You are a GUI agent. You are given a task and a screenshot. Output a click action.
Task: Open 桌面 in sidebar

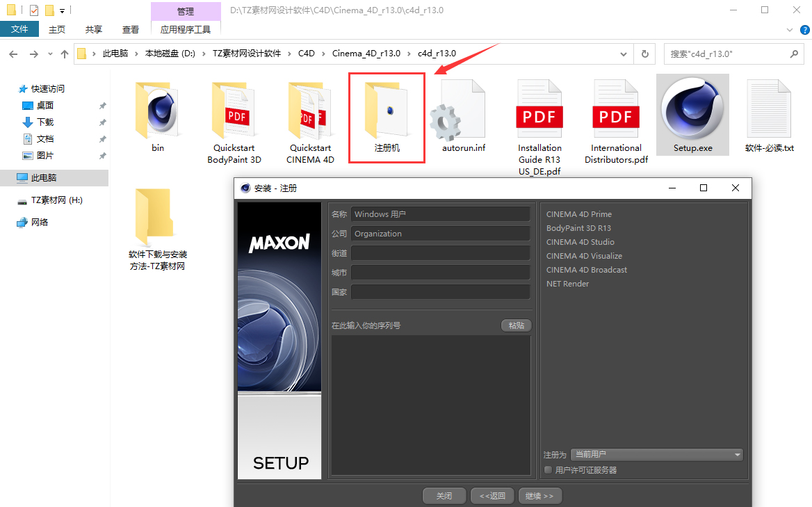(44, 106)
